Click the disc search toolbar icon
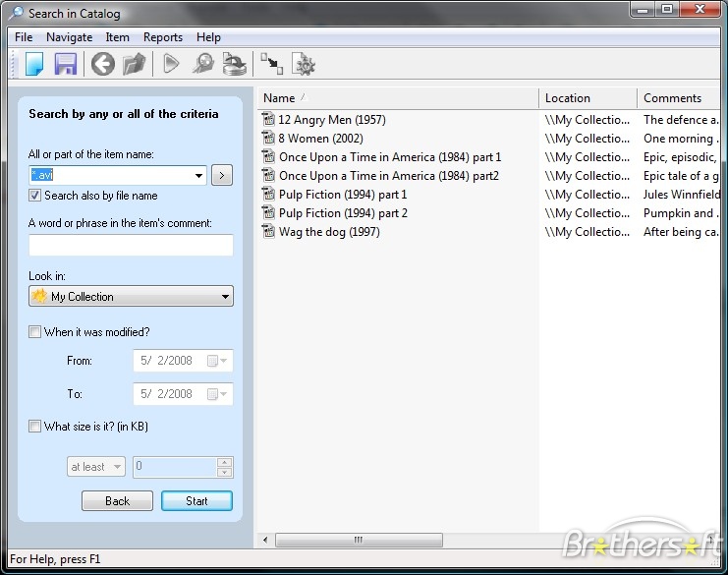This screenshot has width=728, height=575. [203, 65]
